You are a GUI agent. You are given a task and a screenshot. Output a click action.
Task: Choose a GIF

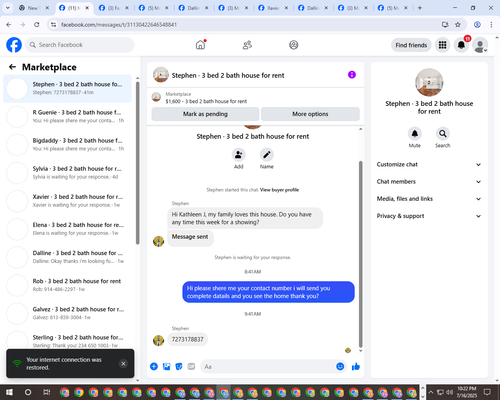coord(191,367)
